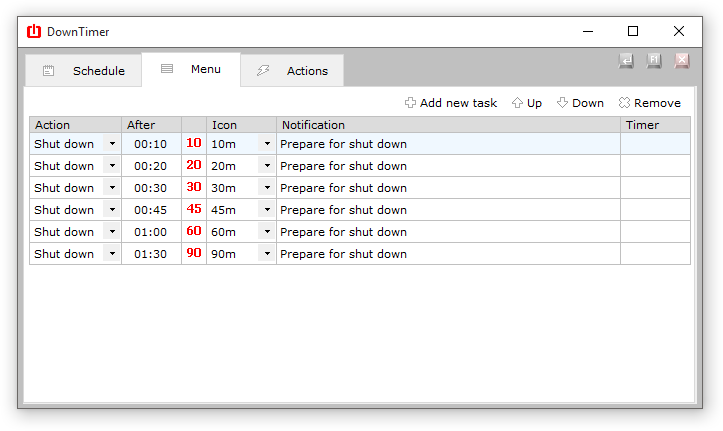Image resolution: width=723 pixels, height=431 pixels.
Task: Open help with the F1 icon
Action: pos(654,61)
